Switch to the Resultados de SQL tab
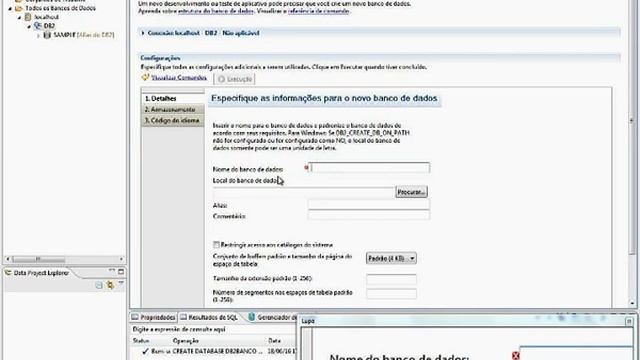Image resolution: width=640 pixels, height=360 pixels. (x=209, y=317)
